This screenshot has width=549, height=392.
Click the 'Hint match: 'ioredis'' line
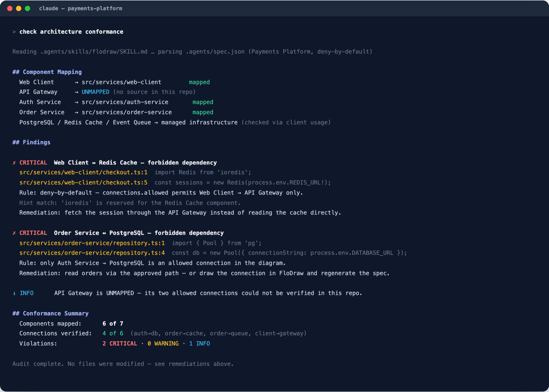[130, 203]
